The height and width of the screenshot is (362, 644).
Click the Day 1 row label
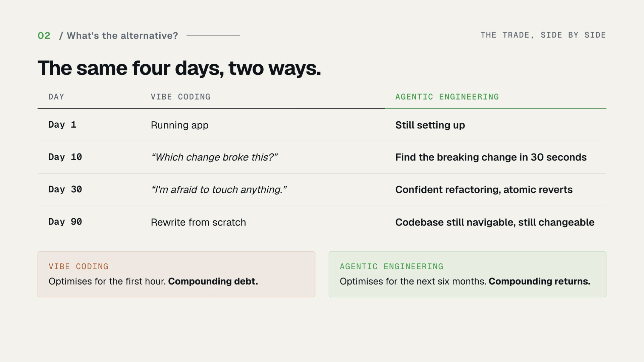point(62,125)
